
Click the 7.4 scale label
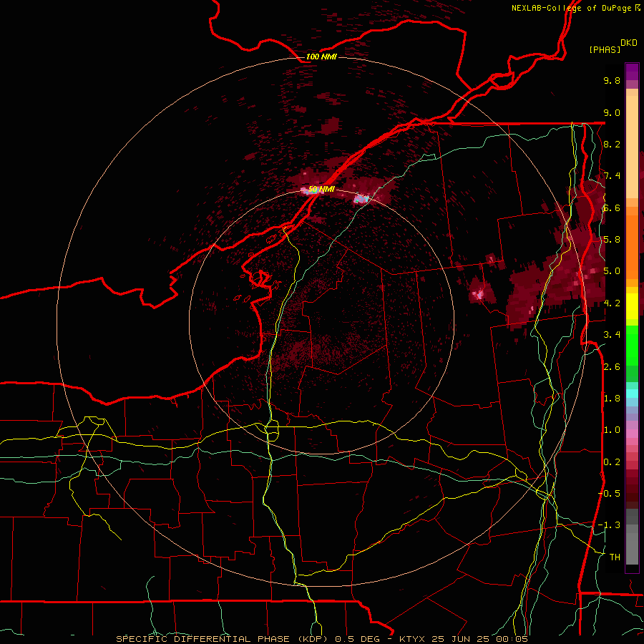tap(612, 176)
